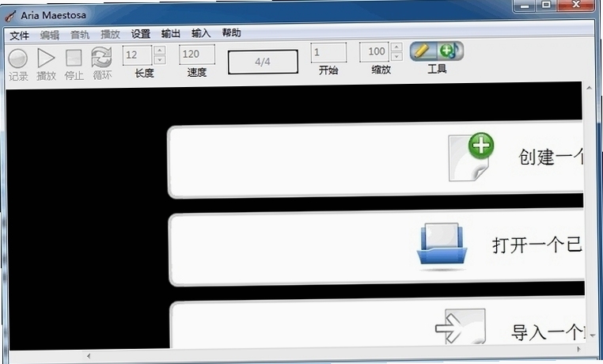Increase 长度 with the up arrow
603x364 pixels.
(x=160, y=50)
